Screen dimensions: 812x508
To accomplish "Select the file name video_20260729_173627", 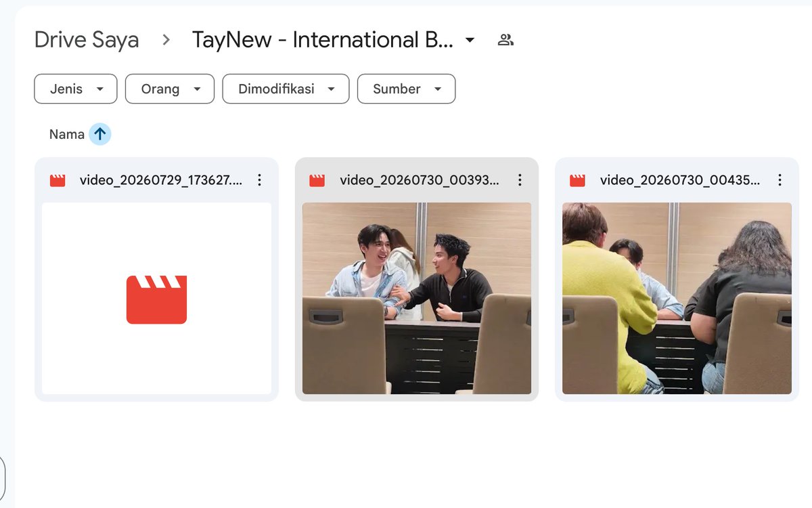I will pos(161,180).
